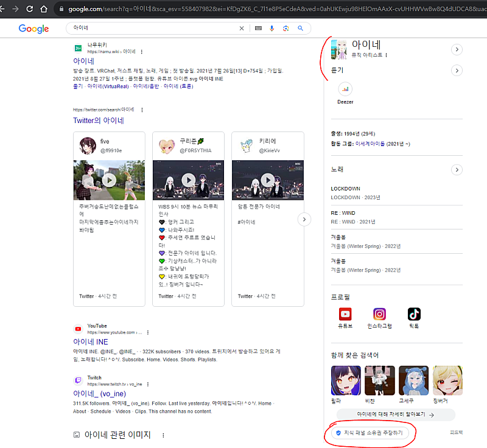Click the Google logo
This screenshot has height=448, width=487.
pos(33,29)
